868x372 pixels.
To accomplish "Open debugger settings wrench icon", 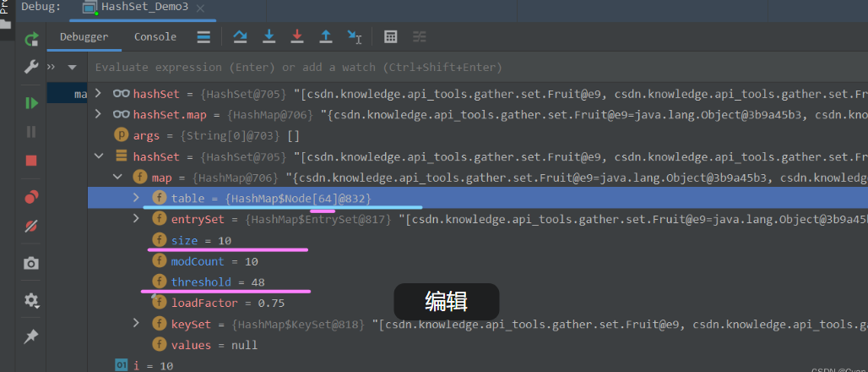I will tap(31, 67).
